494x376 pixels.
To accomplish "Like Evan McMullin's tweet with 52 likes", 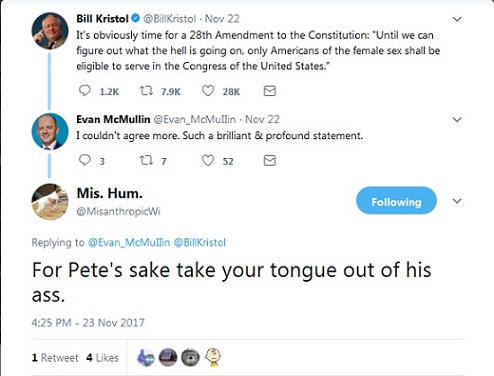I will (208, 160).
